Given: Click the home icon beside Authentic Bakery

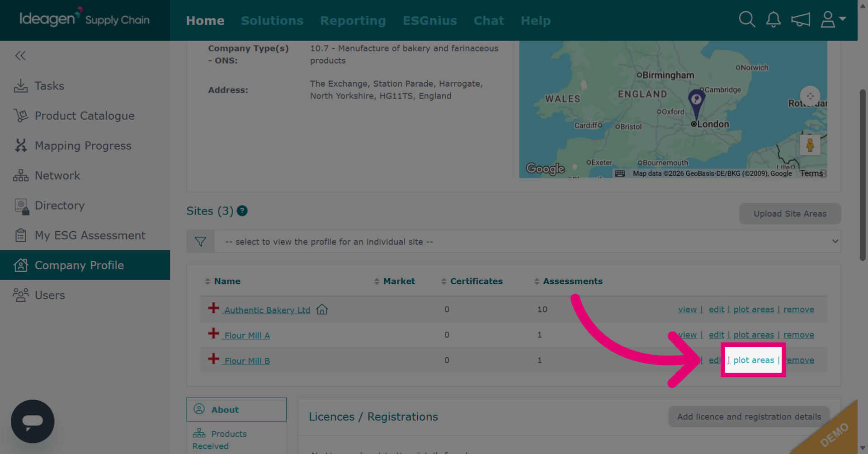Looking at the screenshot, I should click(322, 309).
